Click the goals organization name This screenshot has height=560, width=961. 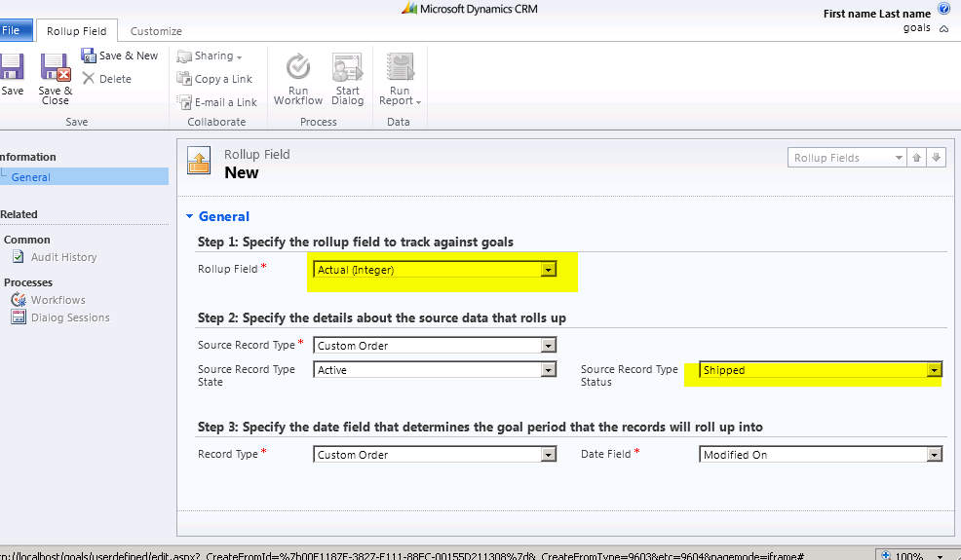point(916,28)
